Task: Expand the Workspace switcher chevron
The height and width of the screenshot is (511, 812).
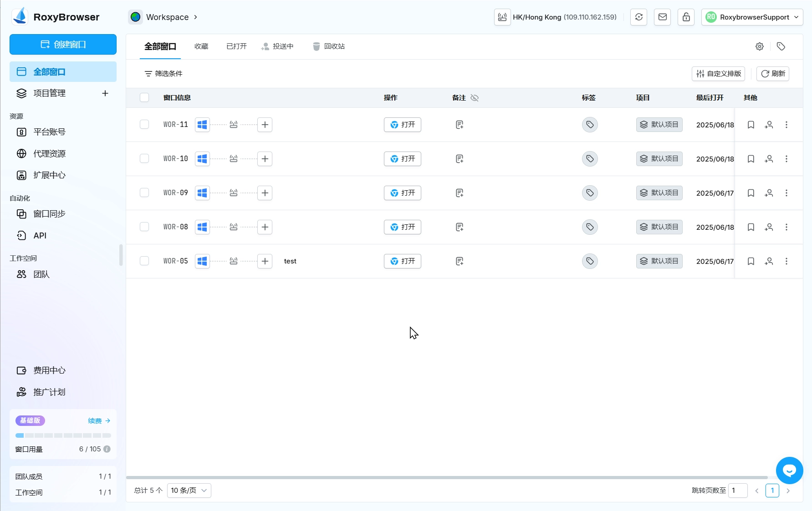Action: 196,17
